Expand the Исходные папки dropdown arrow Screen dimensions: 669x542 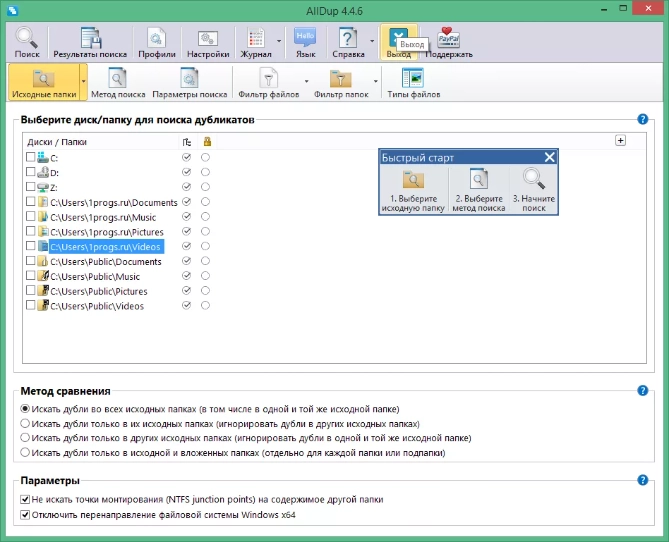(x=83, y=84)
